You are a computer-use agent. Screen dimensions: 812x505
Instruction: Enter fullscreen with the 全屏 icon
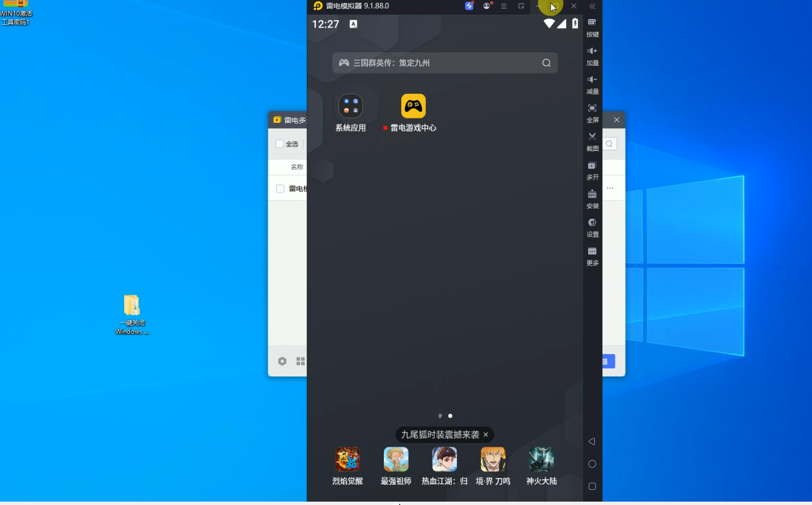point(592,112)
